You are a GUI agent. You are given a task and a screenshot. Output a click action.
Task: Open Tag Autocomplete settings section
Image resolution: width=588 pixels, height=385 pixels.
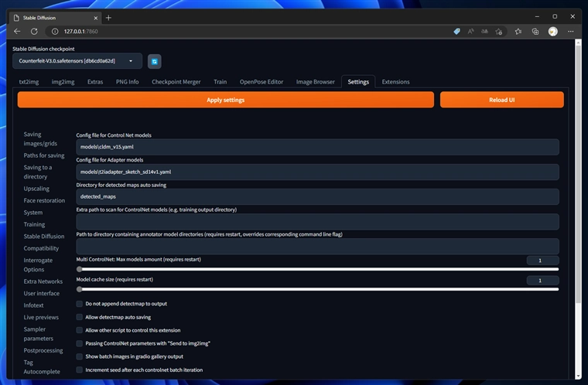click(42, 366)
